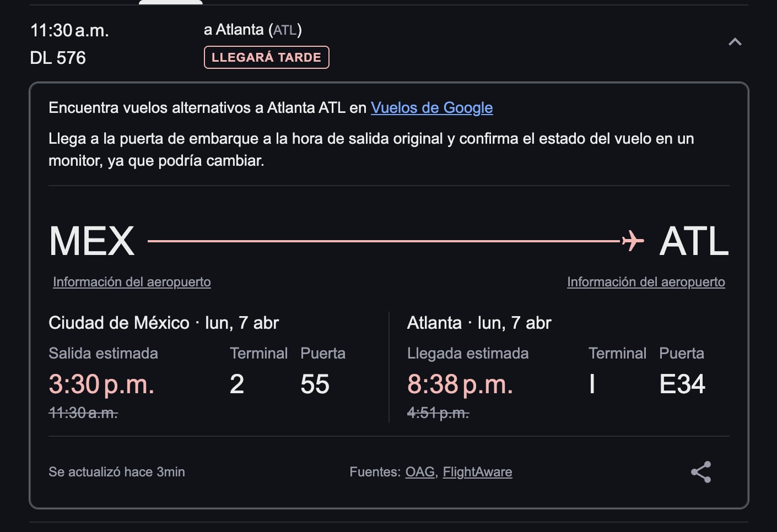The width and height of the screenshot is (777, 532).
Task: Click the airplane icon on route line
Action: point(632,241)
